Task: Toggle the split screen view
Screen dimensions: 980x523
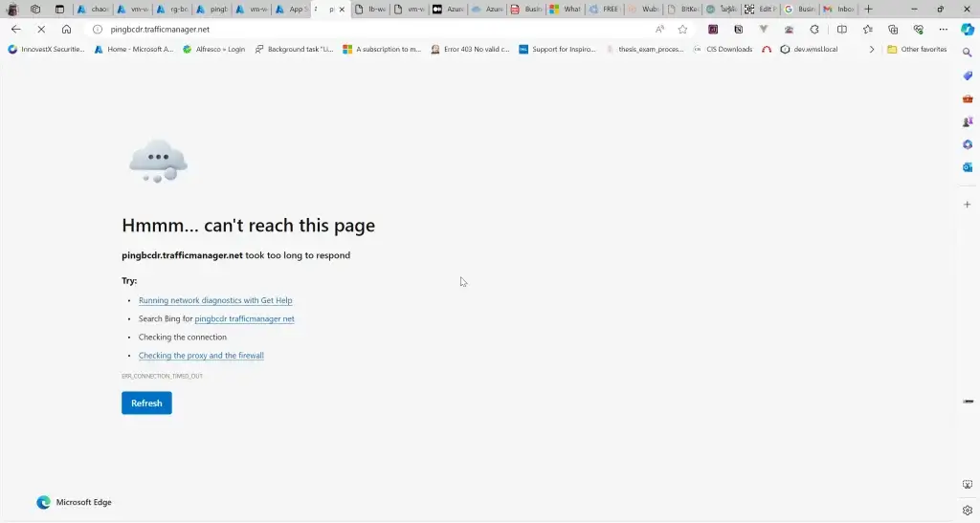Action: [x=841, y=29]
